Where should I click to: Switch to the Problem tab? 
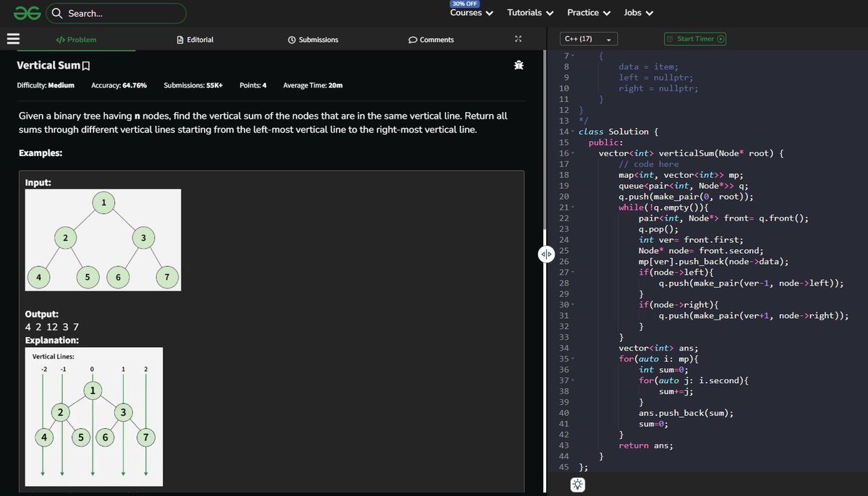tap(76, 40)
